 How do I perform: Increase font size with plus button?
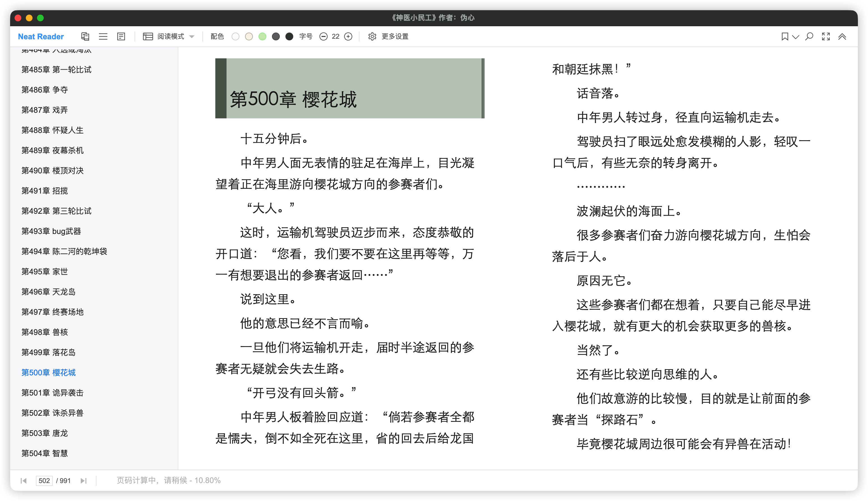[x=348, y=36]
